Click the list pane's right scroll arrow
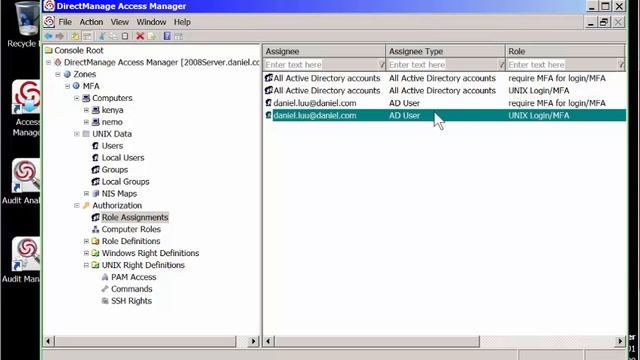The width and height of the screenshot is (640, 360). (620, 341)
